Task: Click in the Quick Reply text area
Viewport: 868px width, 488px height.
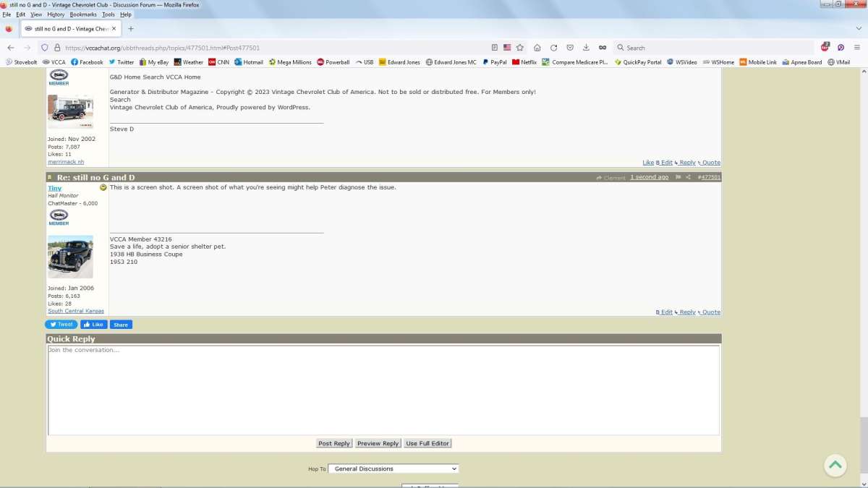Action: click(383, 390)
